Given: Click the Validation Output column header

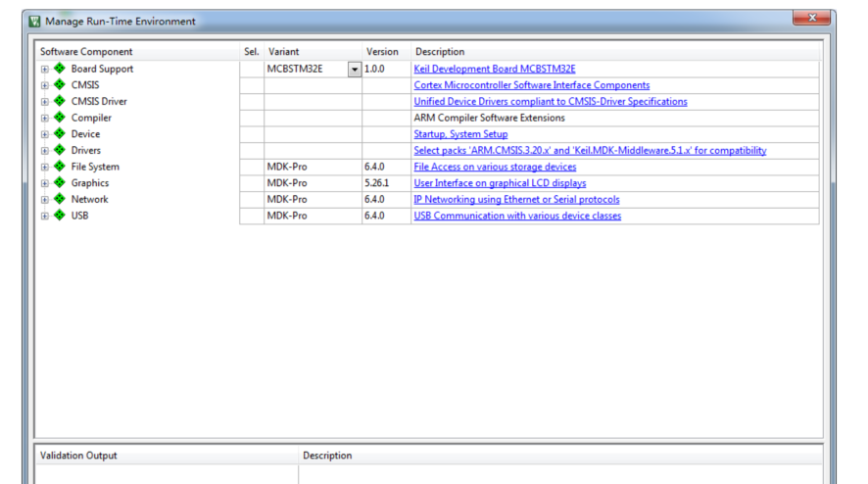Looking at the screenshot, I should [78, 456].
